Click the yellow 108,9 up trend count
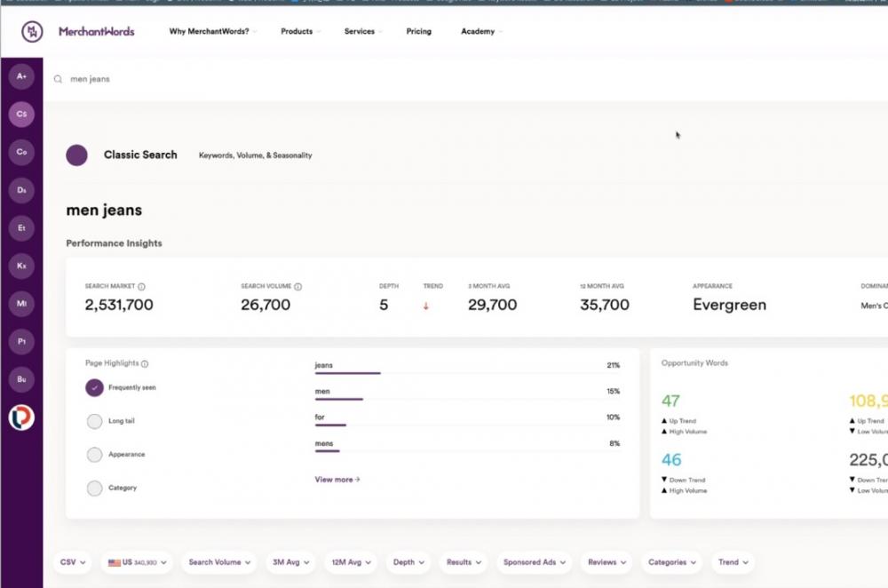The height and width of the screenshot is (588, 888). 868,401
